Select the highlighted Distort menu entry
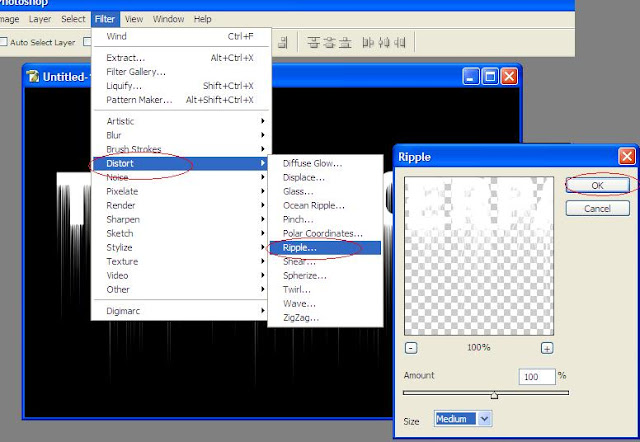The image size is (640, 442). (180, 163)
